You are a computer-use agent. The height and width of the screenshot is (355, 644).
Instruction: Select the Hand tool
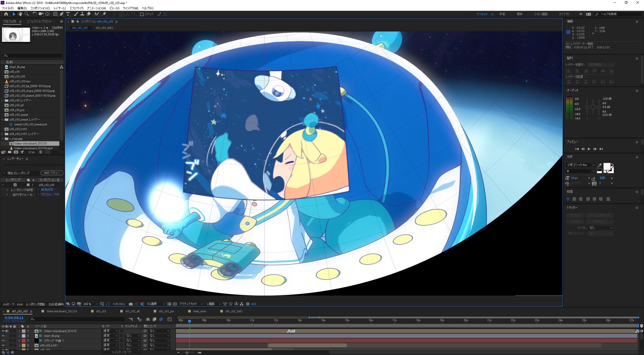20,14
